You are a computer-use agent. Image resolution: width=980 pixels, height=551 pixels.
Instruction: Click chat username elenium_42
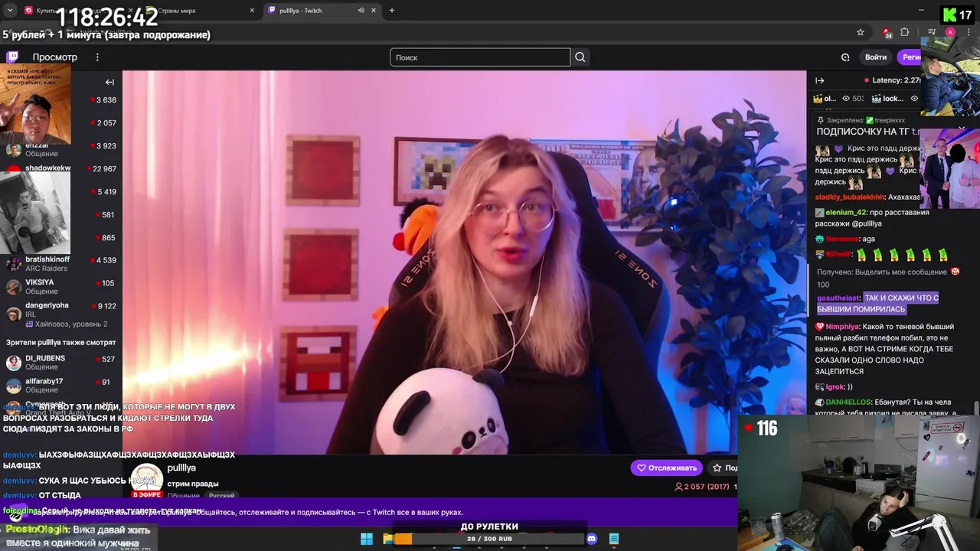847,212
